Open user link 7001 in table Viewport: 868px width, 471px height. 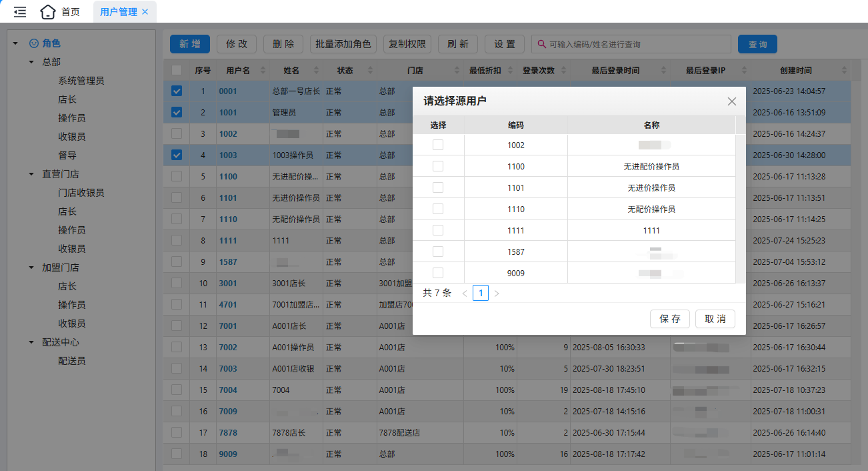pyautogui.click(x=228, y=326)
